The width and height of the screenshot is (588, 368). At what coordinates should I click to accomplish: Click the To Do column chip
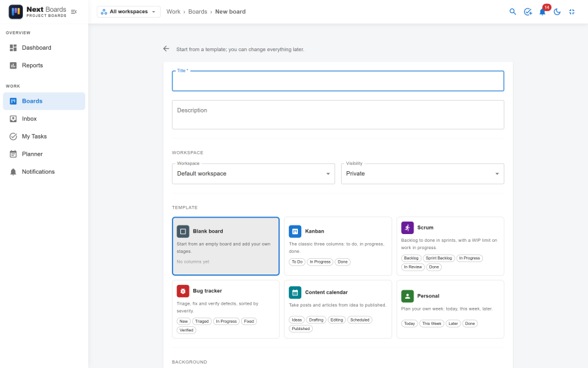pos(297,262)
